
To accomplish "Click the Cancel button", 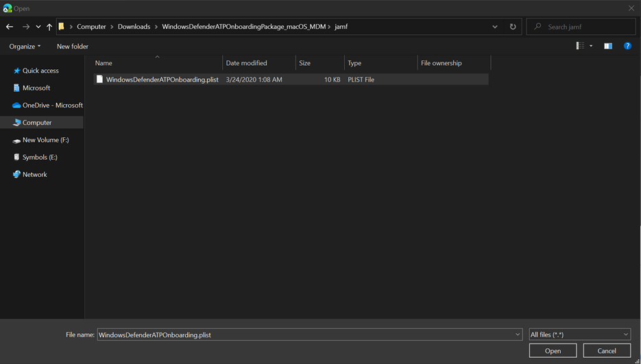I will pyautogui.click(x=607, y=350).
